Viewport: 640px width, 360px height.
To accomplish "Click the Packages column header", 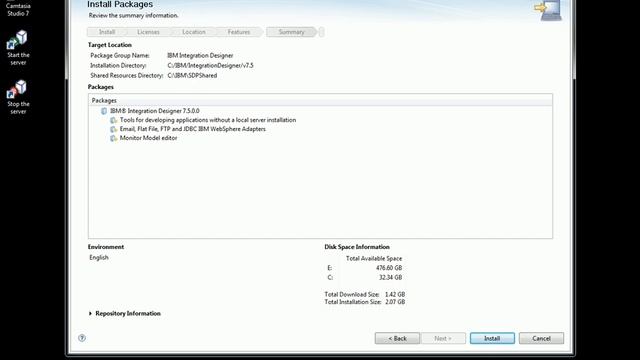I will click(x=320, y=100).
